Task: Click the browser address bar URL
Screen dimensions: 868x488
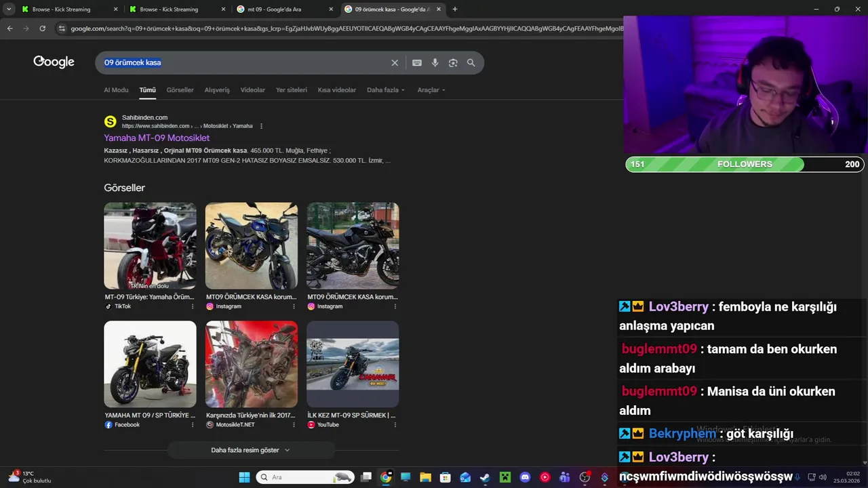Action: pyautogui.click(x=346, y=28)
